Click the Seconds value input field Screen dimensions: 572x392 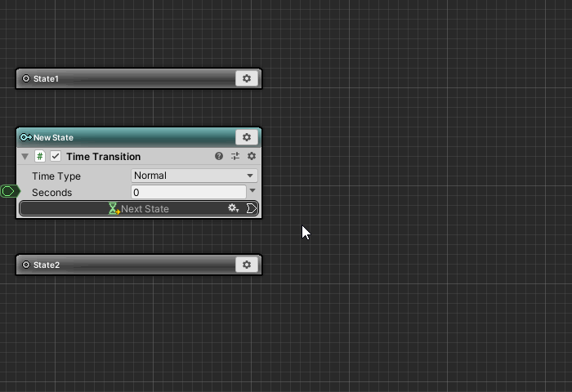coord(188,192)
